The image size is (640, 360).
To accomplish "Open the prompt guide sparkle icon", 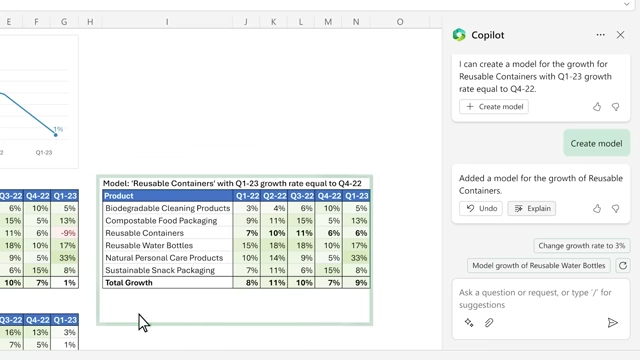I will click(469, 323).
